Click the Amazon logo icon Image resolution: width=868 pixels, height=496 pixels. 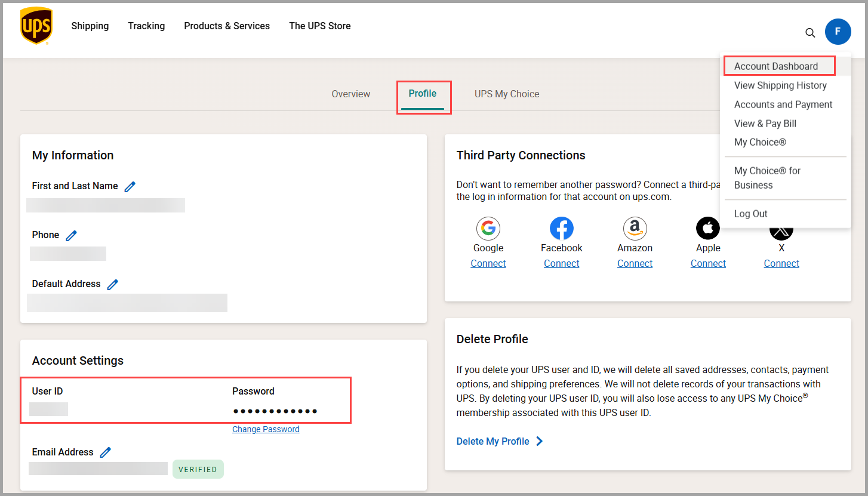(635, 228)
